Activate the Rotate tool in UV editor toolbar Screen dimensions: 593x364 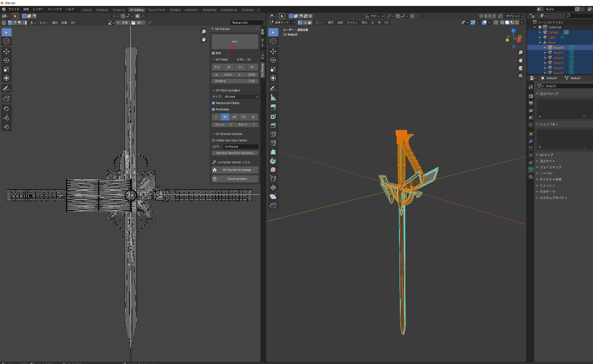[7, 60]
